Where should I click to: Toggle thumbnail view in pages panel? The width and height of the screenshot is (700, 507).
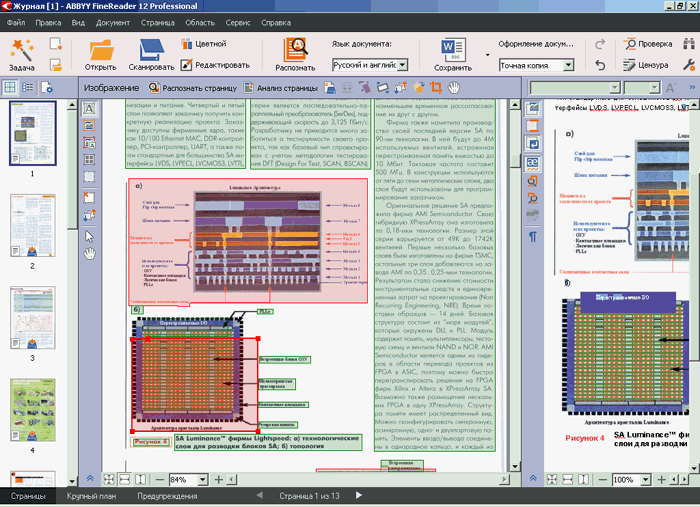[10, 88]
